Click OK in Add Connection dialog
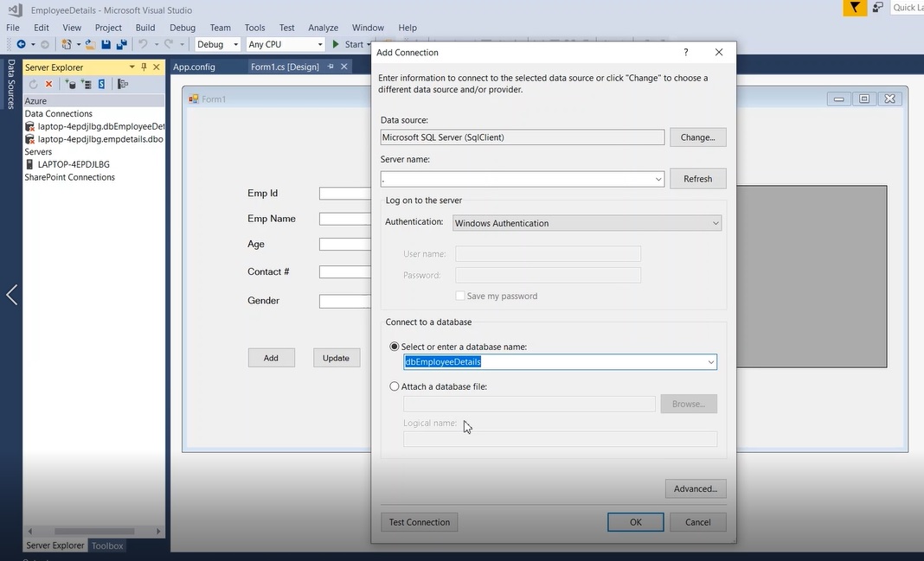This screenshot has width=924, height=561. pyautogui.click(x=635, y=522)
